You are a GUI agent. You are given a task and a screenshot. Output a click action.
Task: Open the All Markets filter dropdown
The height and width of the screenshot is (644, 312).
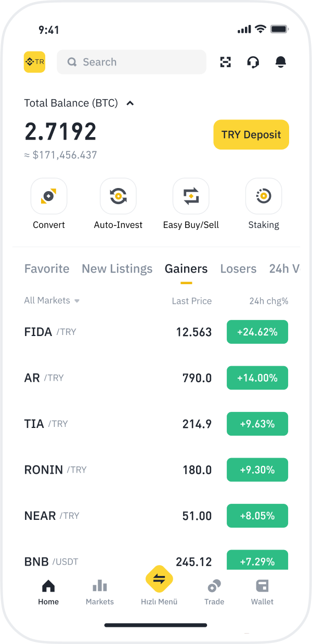[x=51, y=301]
